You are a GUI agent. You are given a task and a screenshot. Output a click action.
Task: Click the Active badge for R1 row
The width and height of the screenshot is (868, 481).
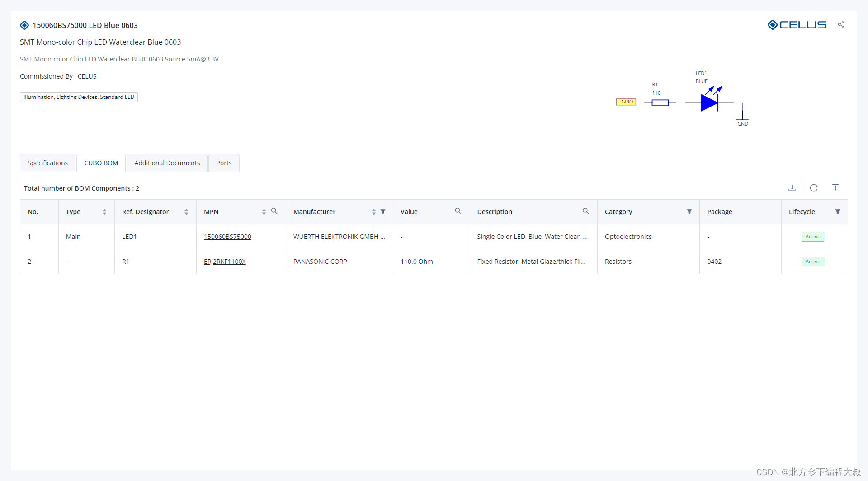pyautogui.click(x=812, y=262)
